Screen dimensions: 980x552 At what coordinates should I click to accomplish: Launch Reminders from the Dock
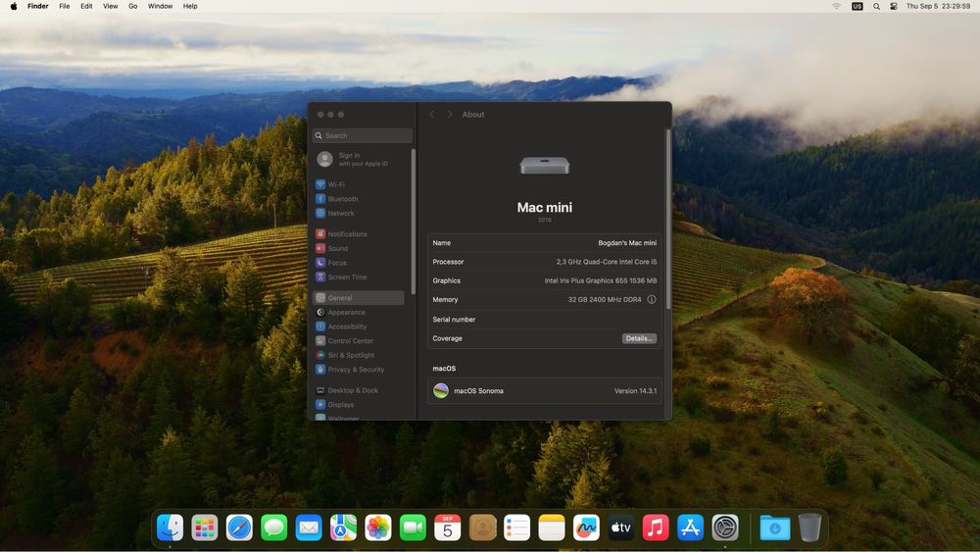(x=516, y=527)
